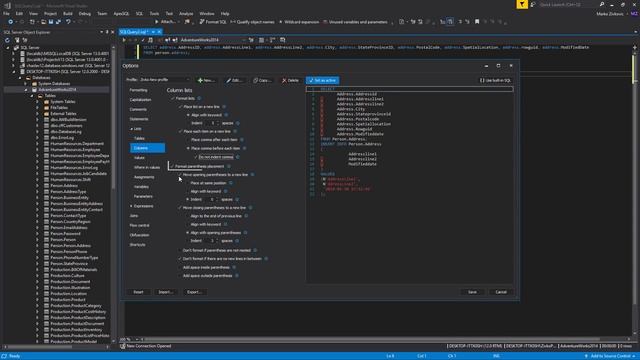Screen dimensions: 640x360
Task: Expand the Expressions node in options tree
Action: click(131, 206)
